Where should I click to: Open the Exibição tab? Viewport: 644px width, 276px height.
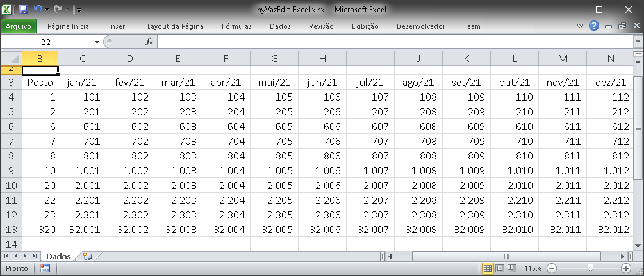pyautogui.click(x=365, y=26)
